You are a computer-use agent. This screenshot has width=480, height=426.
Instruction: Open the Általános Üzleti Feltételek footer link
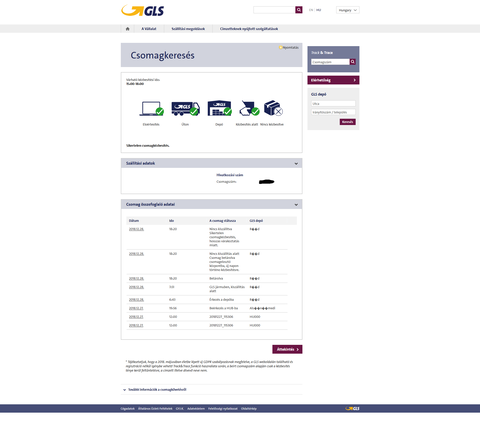[x=155, y=409]
